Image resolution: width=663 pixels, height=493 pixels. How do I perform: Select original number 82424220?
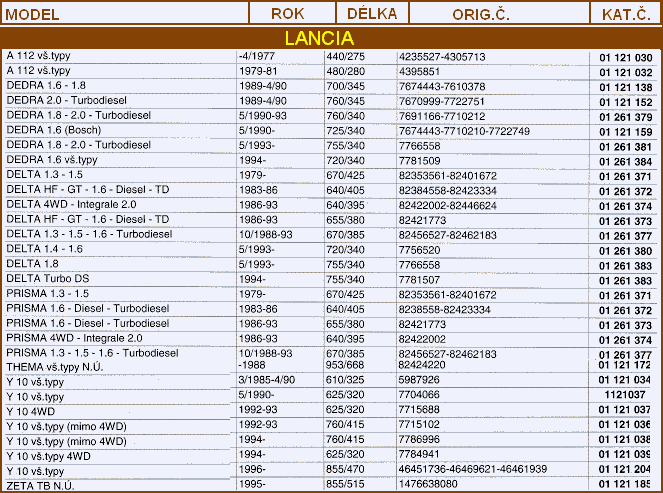click(422, 364)
